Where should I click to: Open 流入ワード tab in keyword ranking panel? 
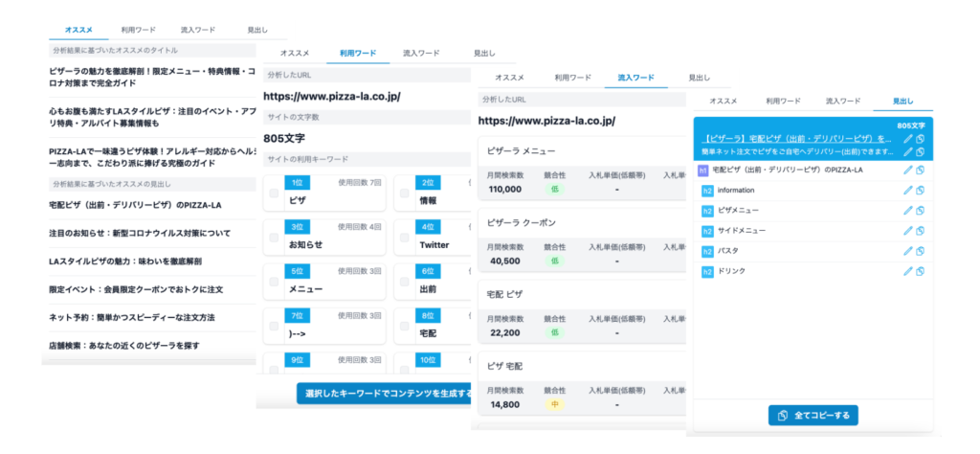pyautogui.click(x=421, y=53)
